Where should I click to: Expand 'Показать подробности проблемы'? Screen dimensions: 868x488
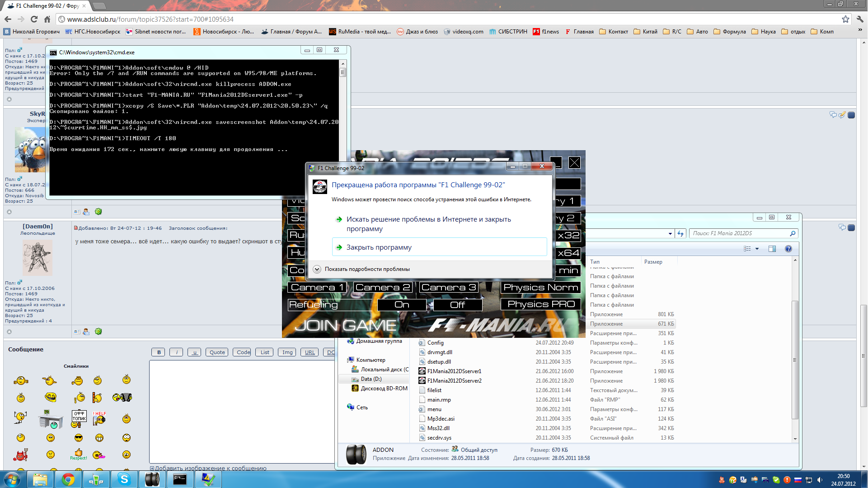(361, 269)
